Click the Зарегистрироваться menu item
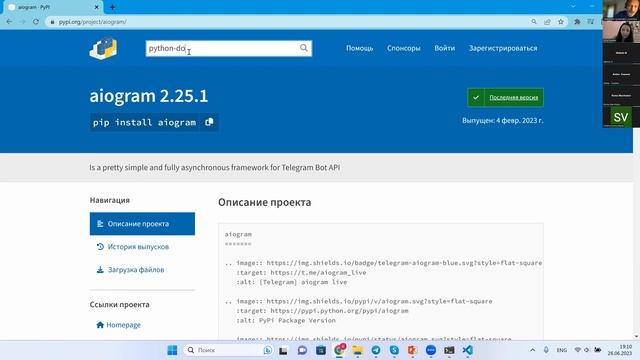The image size is (640, 360). 503,48
